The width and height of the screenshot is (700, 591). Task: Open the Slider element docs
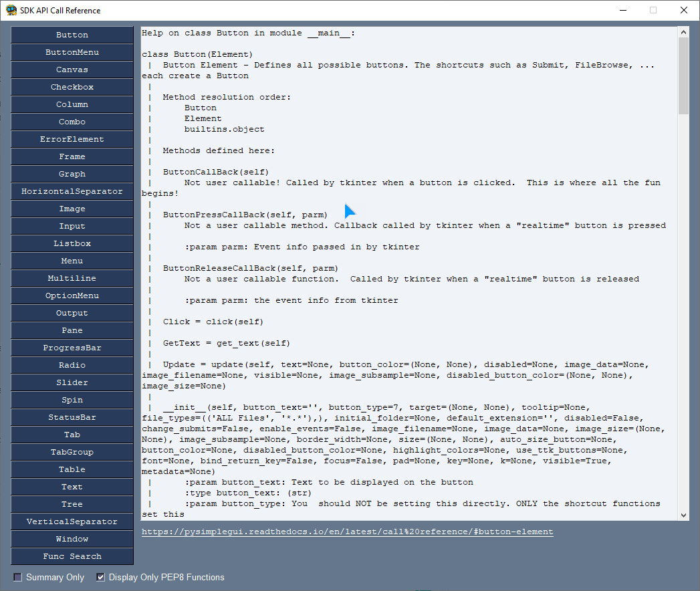click(72, 382)
